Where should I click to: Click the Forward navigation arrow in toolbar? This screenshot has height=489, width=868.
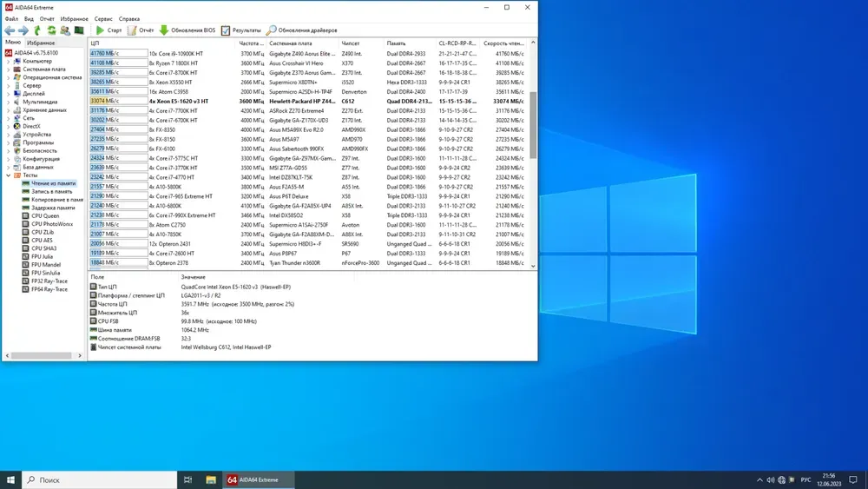[23, 30]
